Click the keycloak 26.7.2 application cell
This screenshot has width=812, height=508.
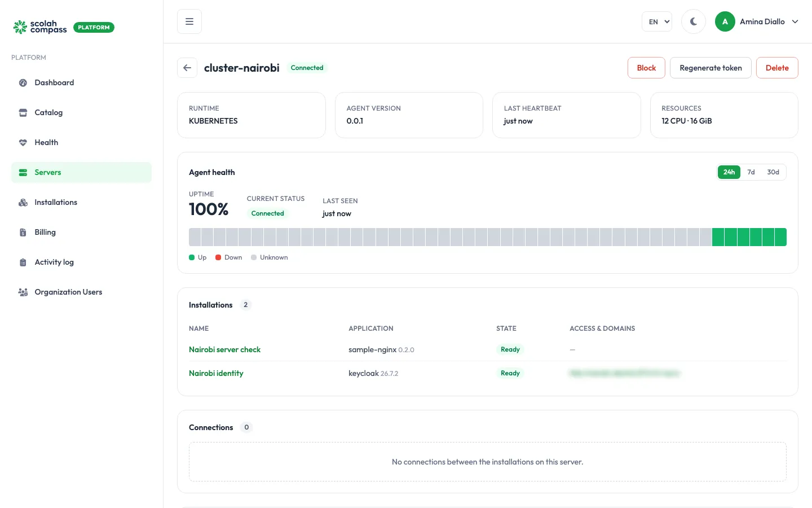pyautogui.click(x=373, y=374)
